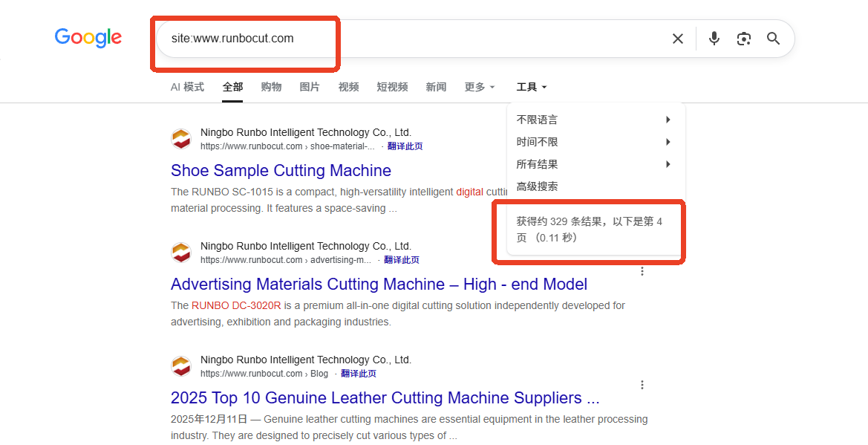Switch to 新闻 news tab
This screenshot has width=868, height=445.
click(x=436, y=87)
